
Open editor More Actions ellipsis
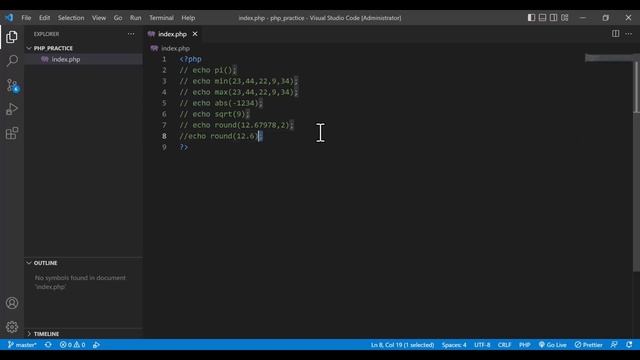pos(629,33)
